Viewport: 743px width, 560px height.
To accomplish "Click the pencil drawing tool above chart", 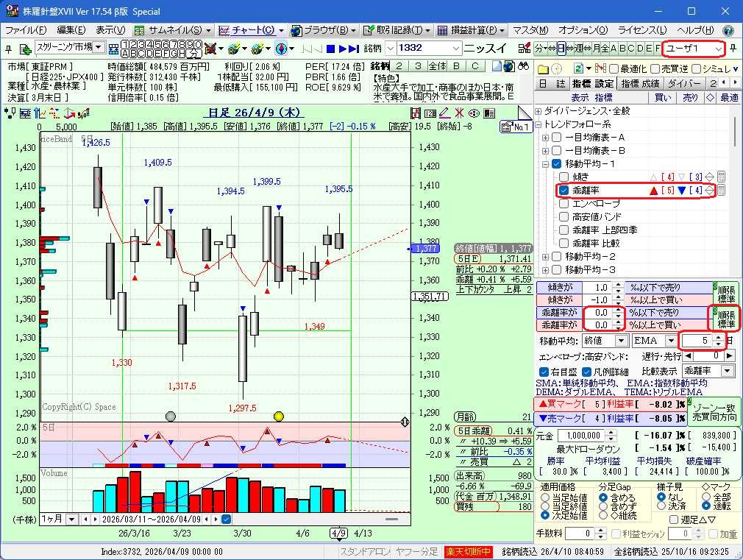I will click(444, 113).
